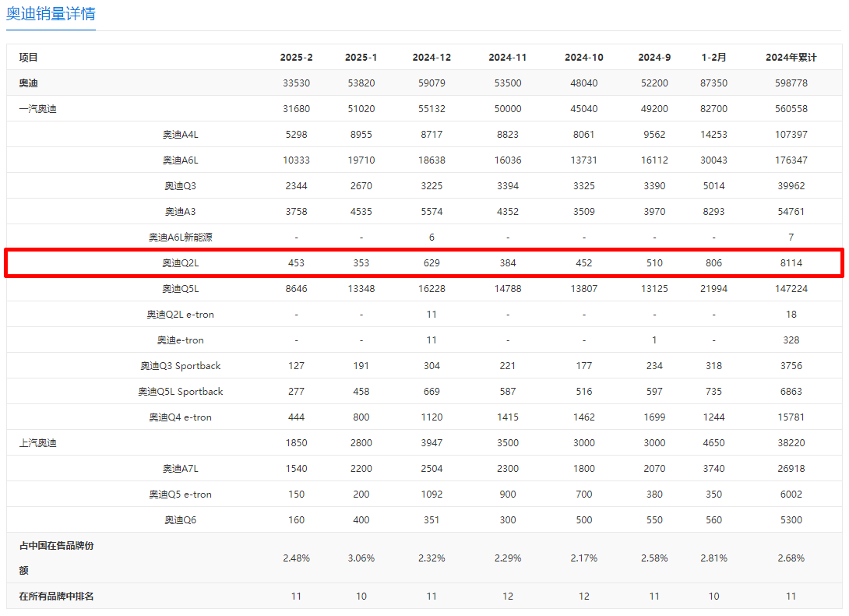Click the 奥迪A7L model name
The height and width of the screenshot is (616, 849).
180,469
